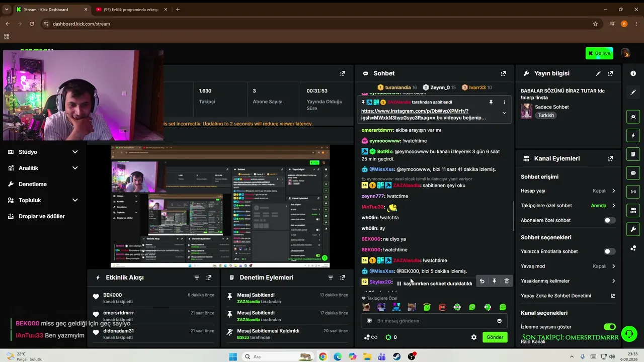
Task: Open three-dot menu on the pinned message
Action: (x=504, y=102)
